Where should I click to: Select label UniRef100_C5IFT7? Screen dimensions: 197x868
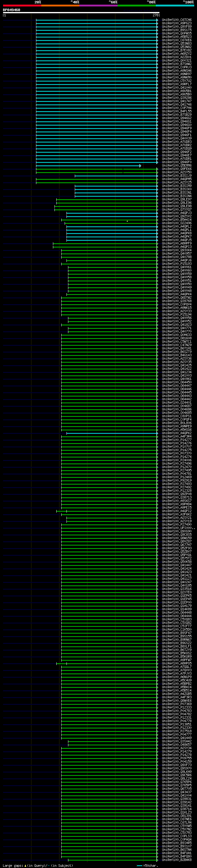(177, 626)
